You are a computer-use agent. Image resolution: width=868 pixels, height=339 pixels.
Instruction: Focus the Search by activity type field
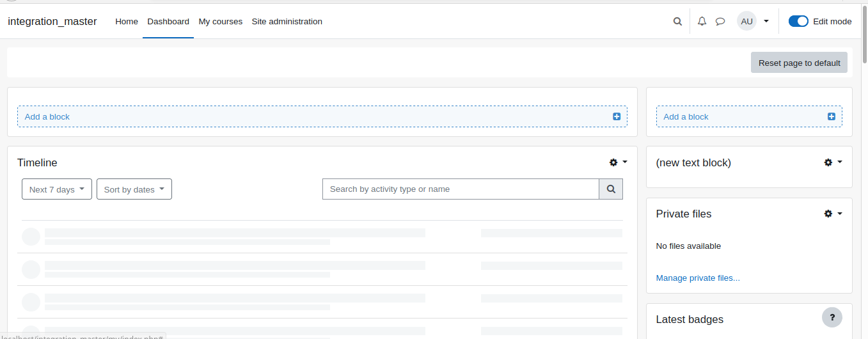461,189
